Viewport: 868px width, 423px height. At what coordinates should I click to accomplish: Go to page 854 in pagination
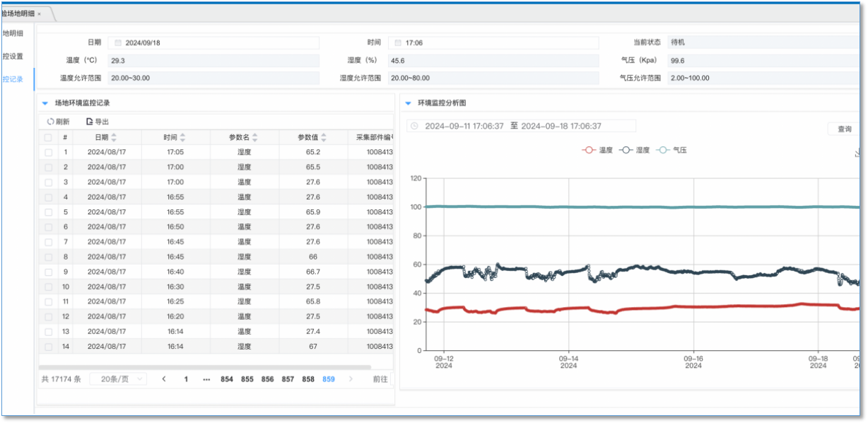pos(226,379)
